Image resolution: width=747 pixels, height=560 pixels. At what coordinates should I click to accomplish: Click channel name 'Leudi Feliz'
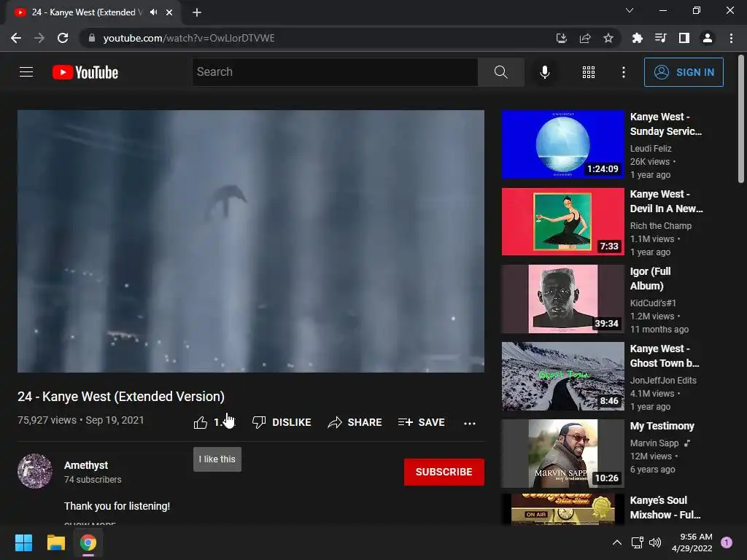tap(650, 149)
